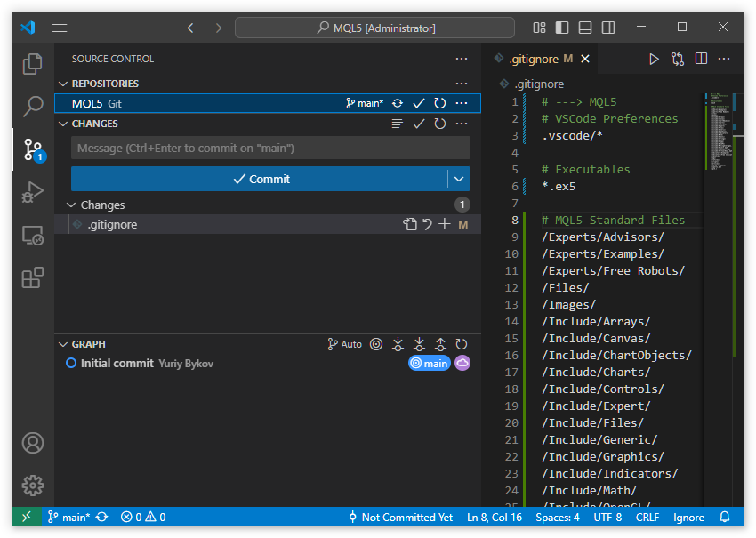Synchronize changes in MQL5 repository row
The width and height of the screenshot is (756, 538).
click(398, 103)
